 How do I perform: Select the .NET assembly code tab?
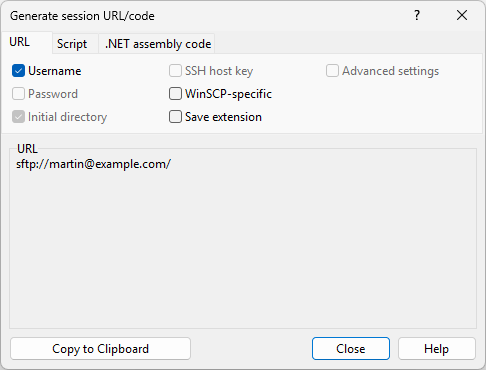[158, 44]
